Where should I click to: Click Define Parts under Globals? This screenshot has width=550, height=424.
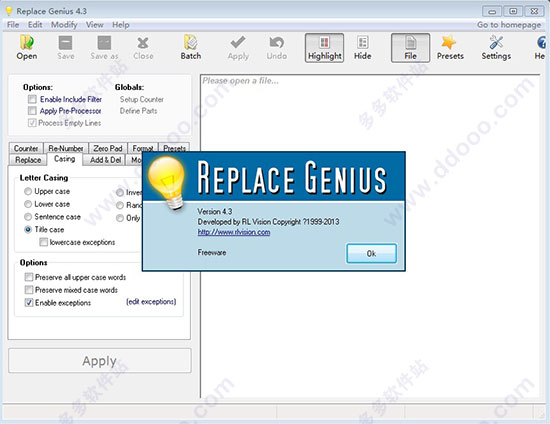[x=139, y=111]
